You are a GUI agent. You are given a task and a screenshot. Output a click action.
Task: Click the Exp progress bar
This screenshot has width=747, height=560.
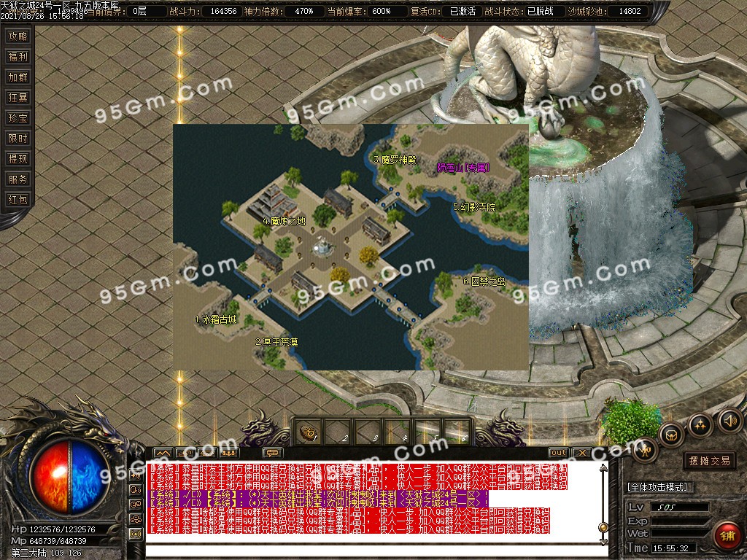(x=680, y=521)
